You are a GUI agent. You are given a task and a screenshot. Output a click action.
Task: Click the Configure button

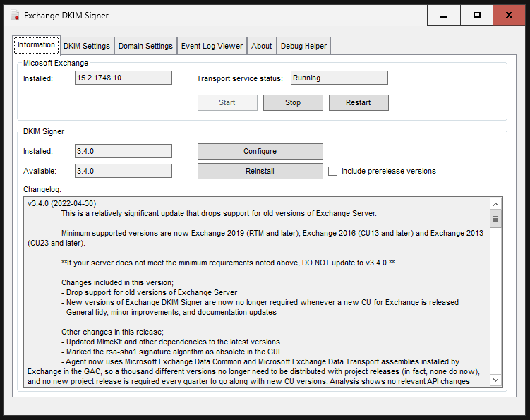[x=260, y=151]
